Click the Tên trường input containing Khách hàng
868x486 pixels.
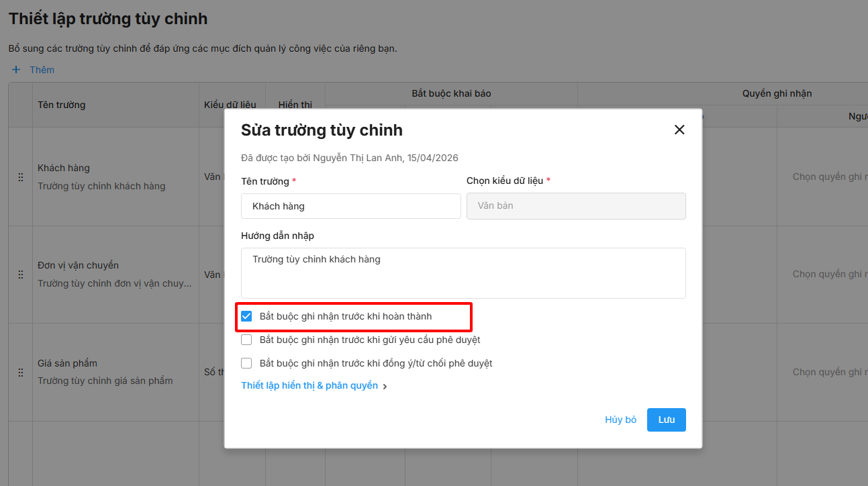(350, 206)
